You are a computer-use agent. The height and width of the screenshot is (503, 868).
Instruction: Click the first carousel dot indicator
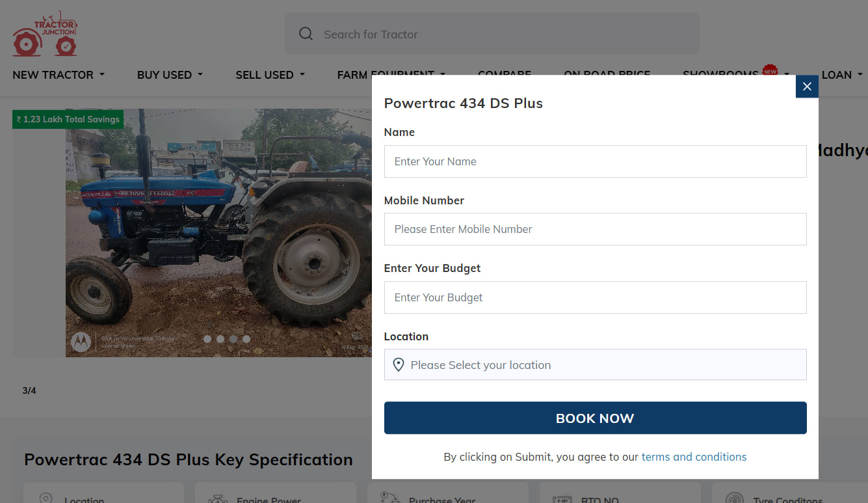pyautogui.click(x=207, y=339)
